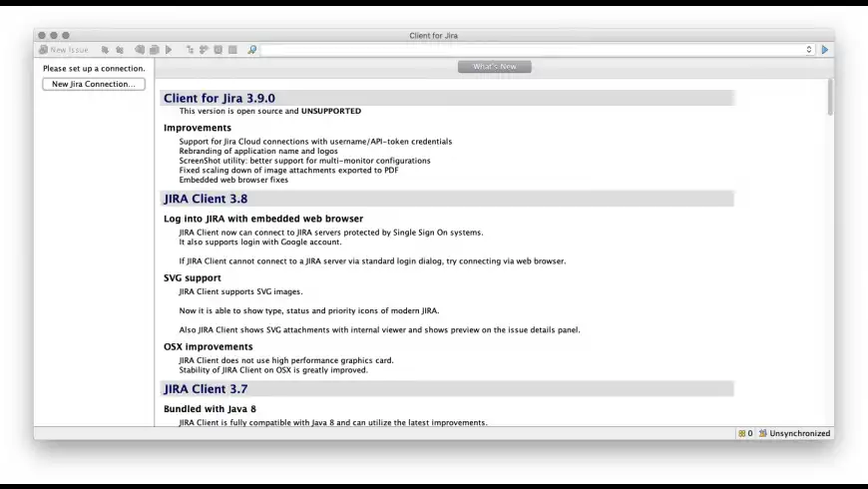Screen dimensions: 868x489
Task: Click the JIRA Client supports SVG images line
Action: click(x=240, y=291)
